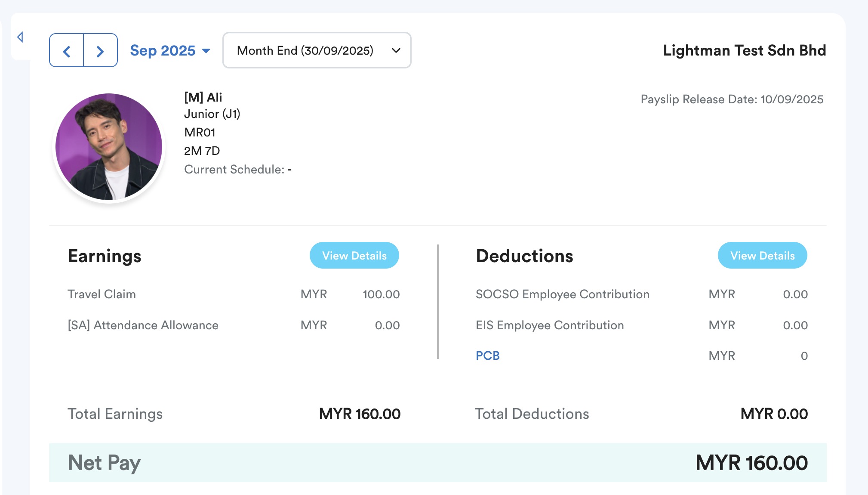Click the SOCSO Employee Contribution row
The image size is (868, 495).
tap(562, 294)
